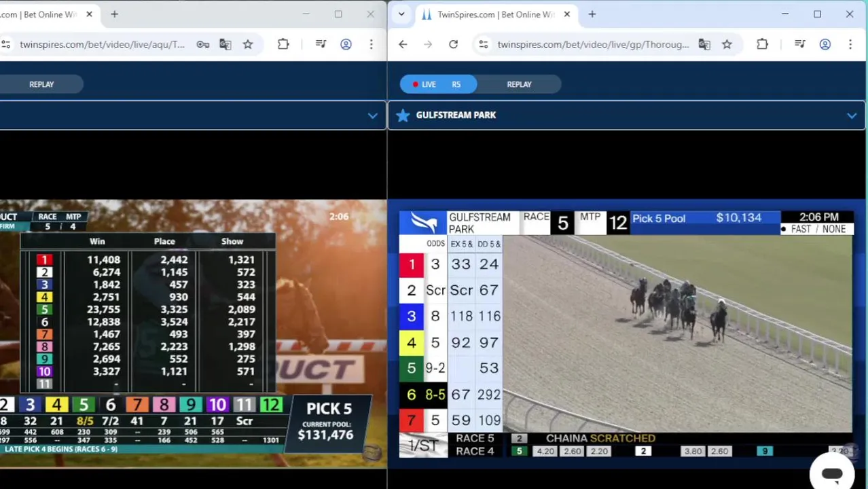868x489 pixels.
Task: Open the password key icon in left window
Action: [x=202, y=44]
